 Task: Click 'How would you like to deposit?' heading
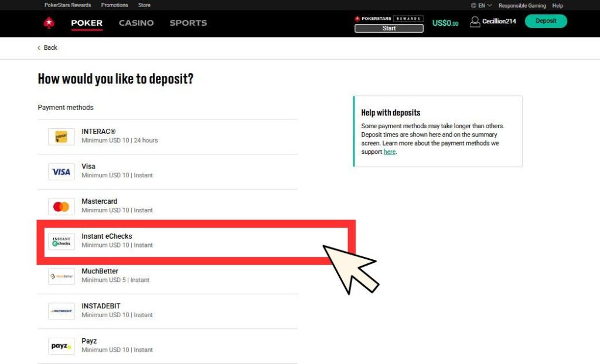pos(115,79)
